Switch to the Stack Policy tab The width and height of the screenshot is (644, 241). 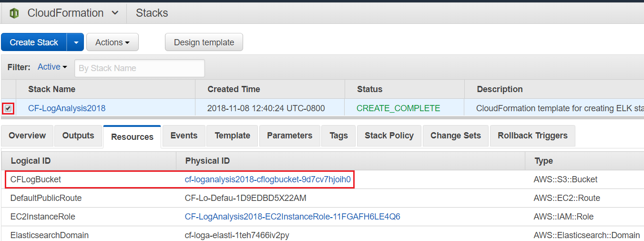coord(389,136)
